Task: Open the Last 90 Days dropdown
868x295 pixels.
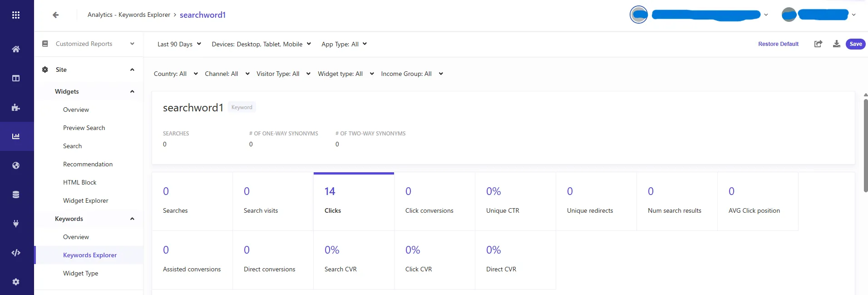Action: click(179, 44)
